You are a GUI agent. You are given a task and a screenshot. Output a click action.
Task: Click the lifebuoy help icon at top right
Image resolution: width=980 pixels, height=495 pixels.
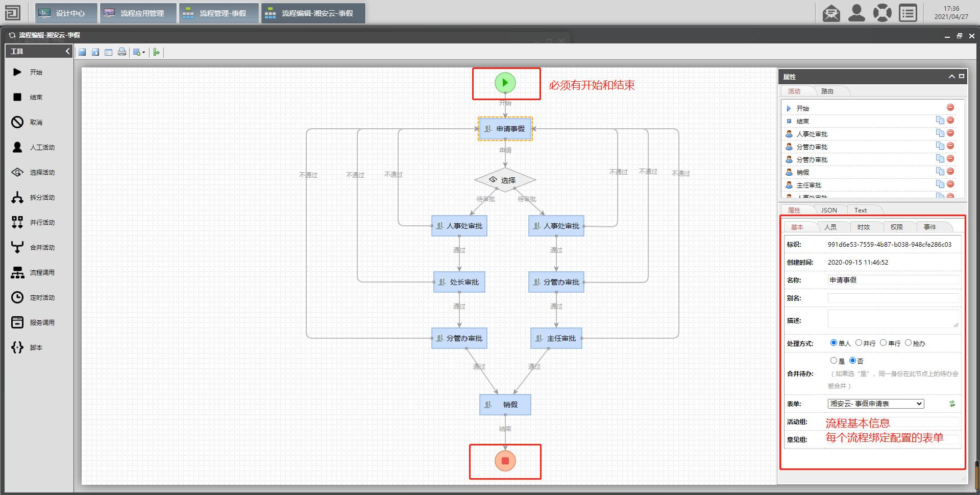point(883,13)
